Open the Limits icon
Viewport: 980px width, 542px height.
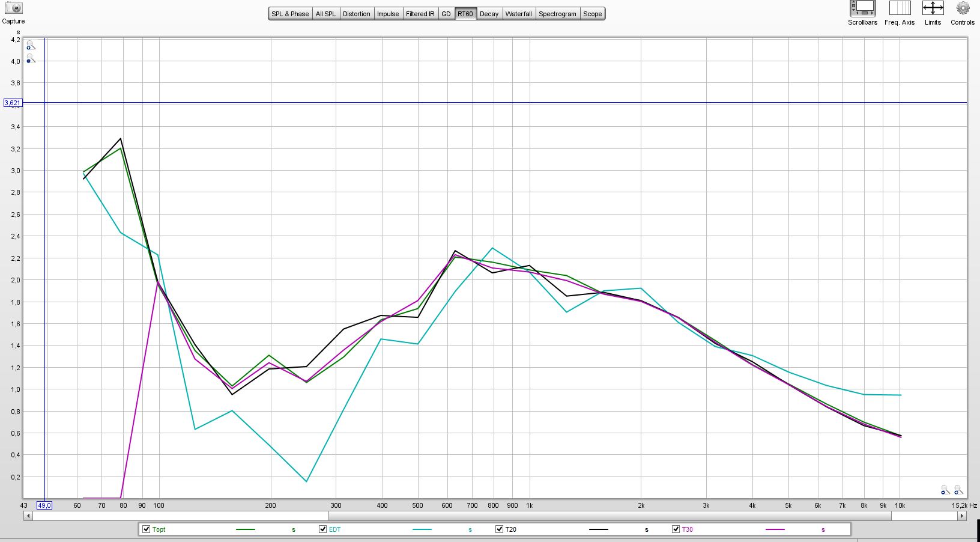(x=933, y=8)
